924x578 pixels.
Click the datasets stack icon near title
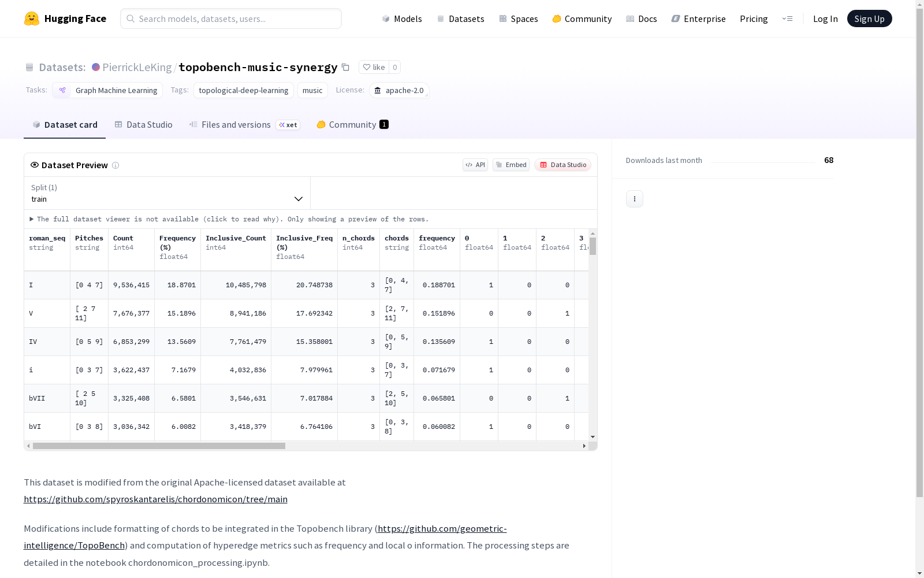tap(29, 67)
